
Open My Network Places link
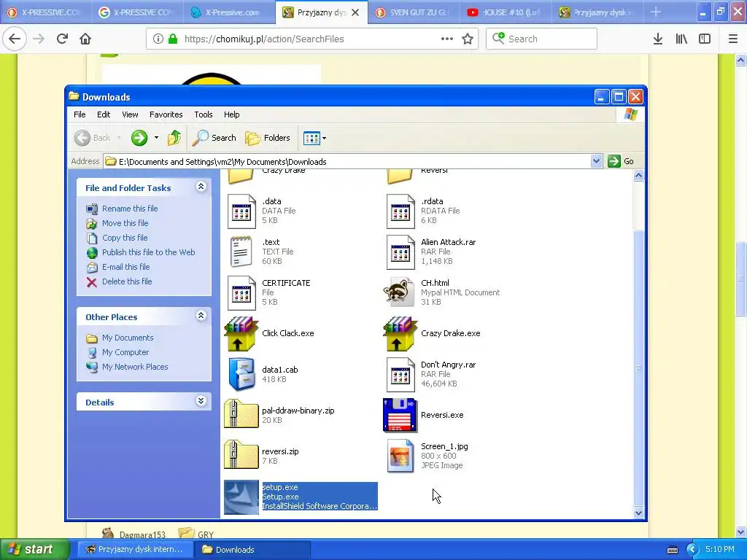135,367
